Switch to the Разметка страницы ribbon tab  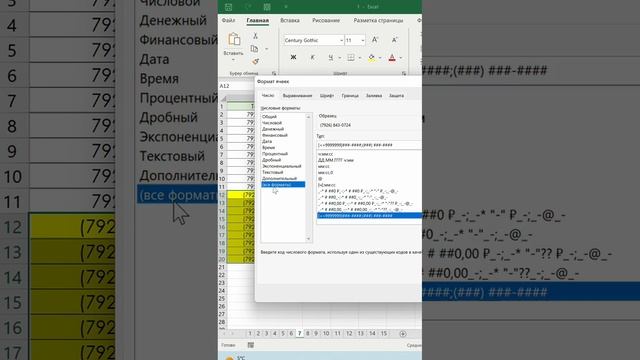click(x=378, y=20)
